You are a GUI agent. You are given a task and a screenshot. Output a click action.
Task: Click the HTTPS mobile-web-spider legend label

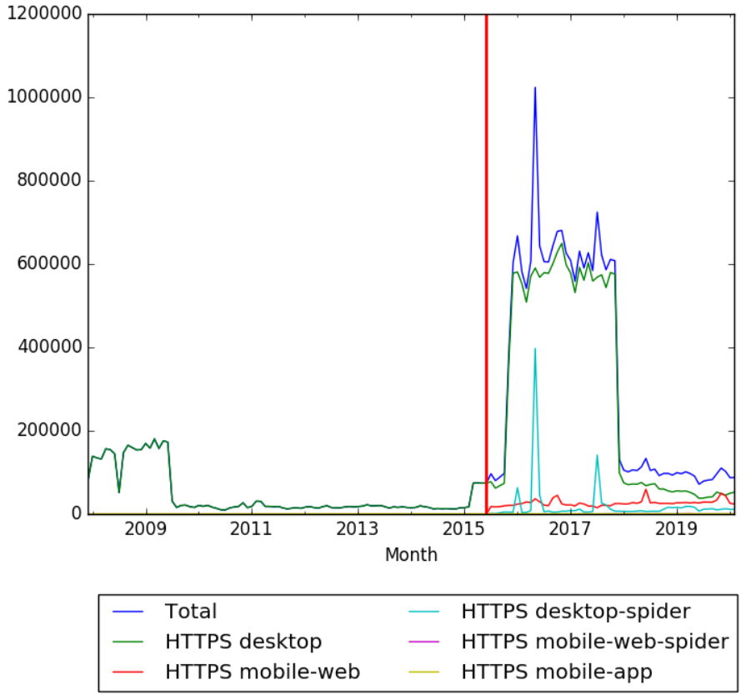[595, 642]
